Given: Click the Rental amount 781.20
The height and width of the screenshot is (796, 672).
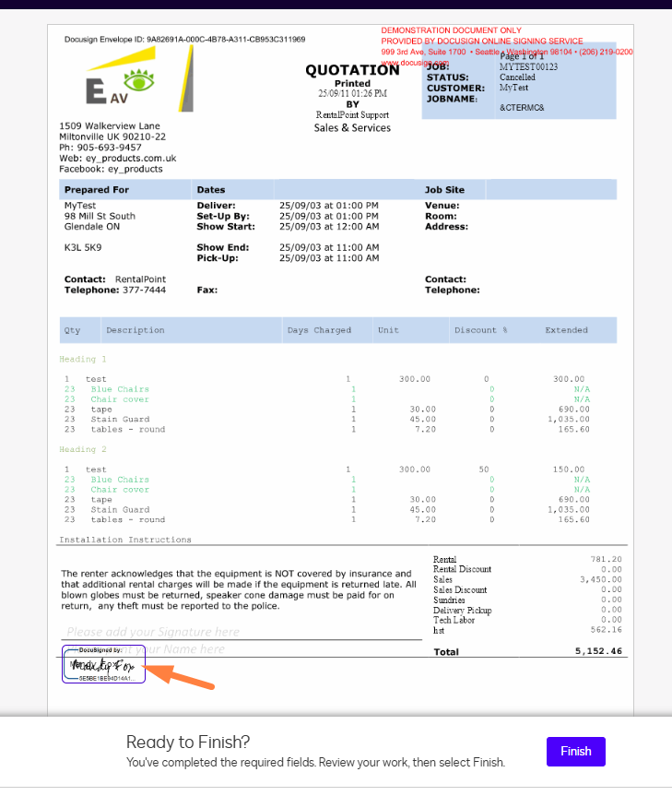Looking at the screenshot, I should [x=606, y=559].
